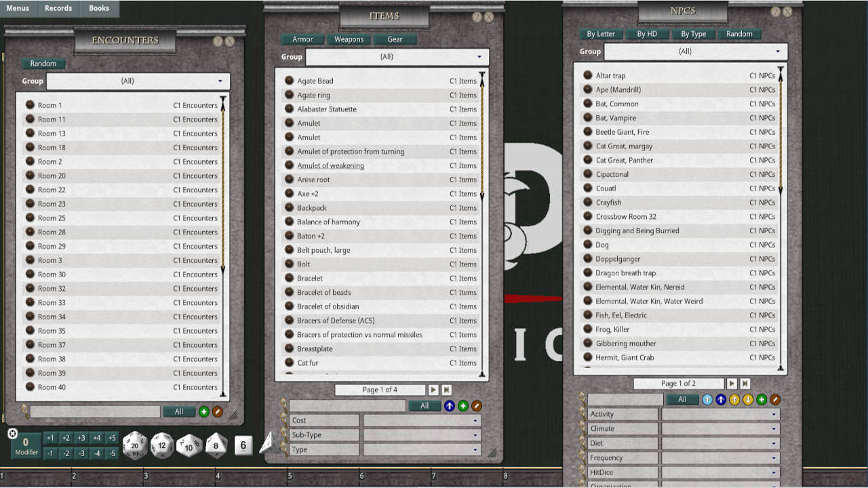Expand the Cost filter dropdown
The image size is (868, 488).
(422, 421)
